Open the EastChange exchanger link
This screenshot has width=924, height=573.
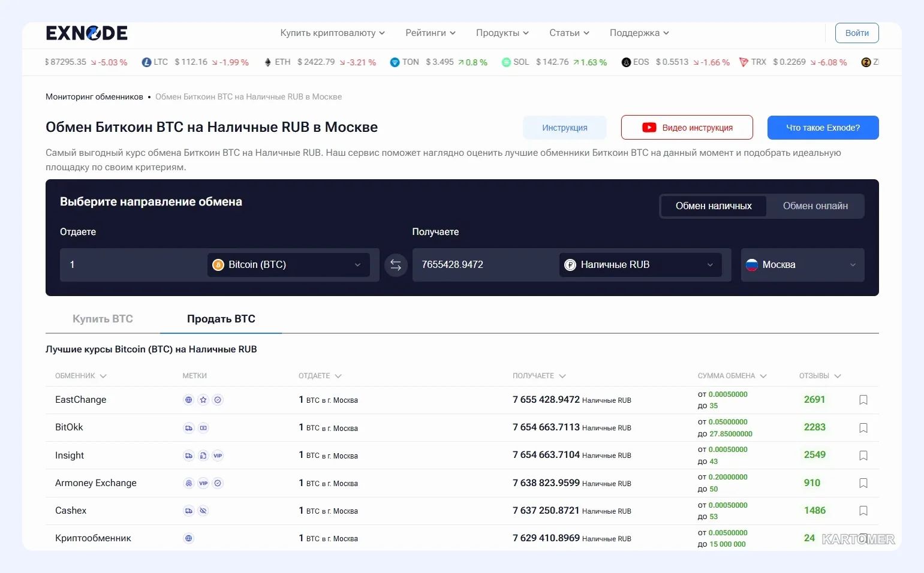80,400
